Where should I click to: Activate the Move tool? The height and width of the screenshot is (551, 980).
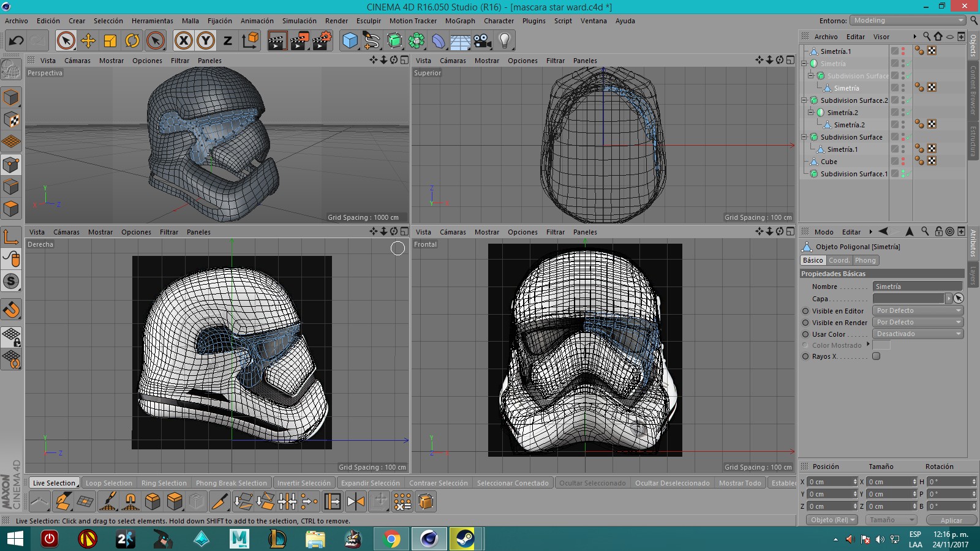[88, 41]
